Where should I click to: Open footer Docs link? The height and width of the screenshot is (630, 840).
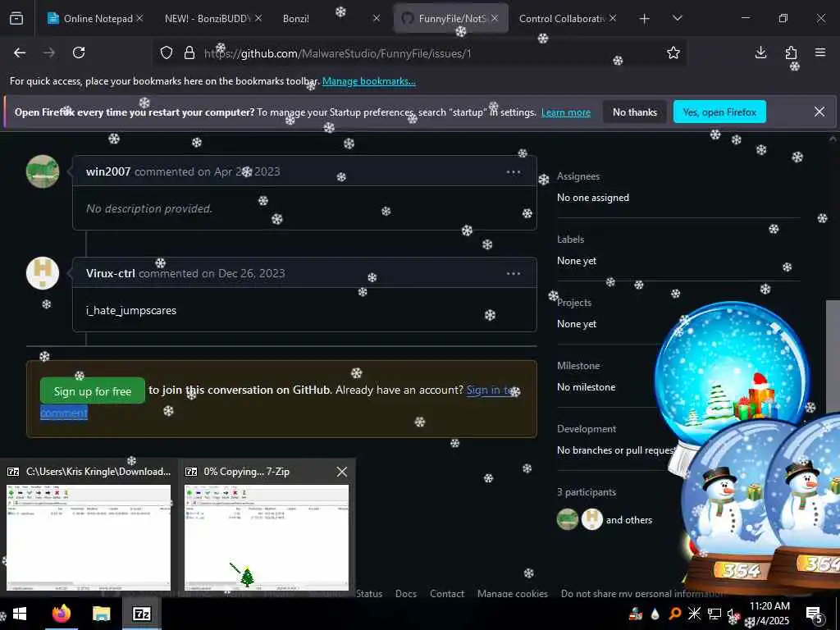405,594
